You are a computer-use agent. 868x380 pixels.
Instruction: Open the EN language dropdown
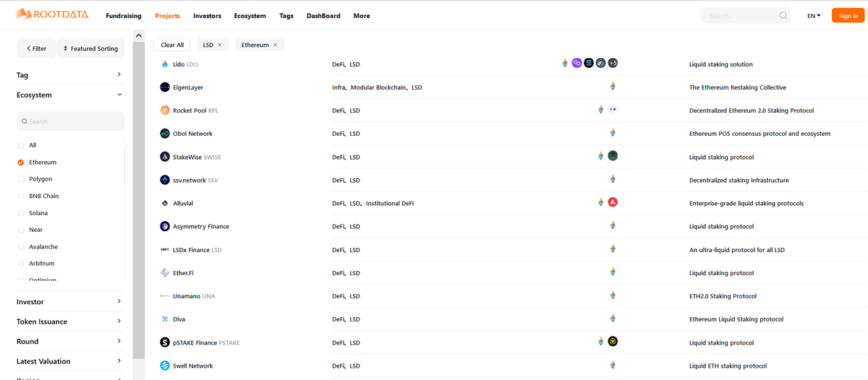tap(814, 16)
